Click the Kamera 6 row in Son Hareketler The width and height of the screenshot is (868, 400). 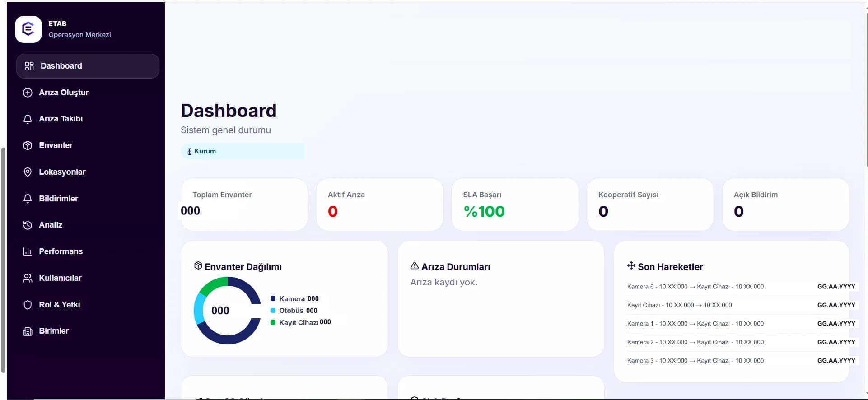click(x=741, y=287)
